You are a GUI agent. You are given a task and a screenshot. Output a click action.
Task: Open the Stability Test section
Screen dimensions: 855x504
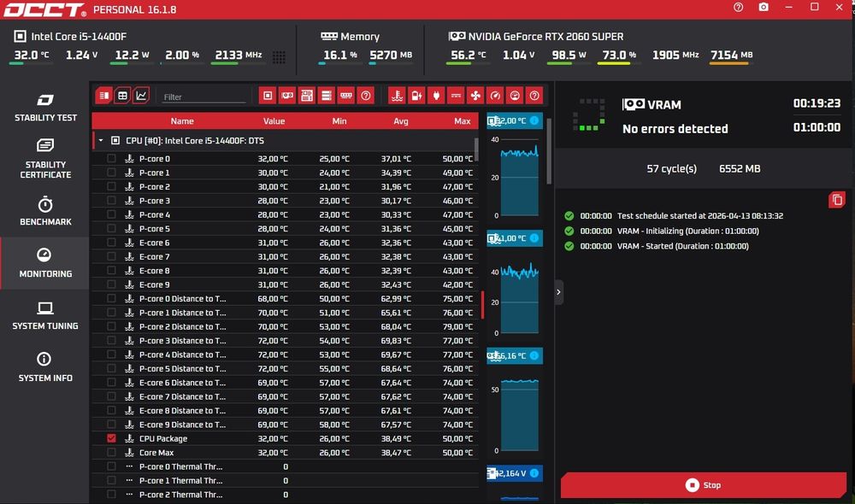point(45,108)
